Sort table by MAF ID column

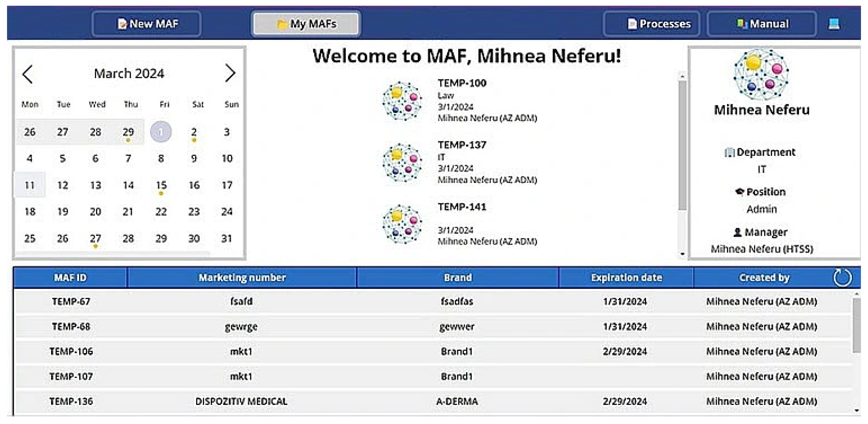[70, 278]
